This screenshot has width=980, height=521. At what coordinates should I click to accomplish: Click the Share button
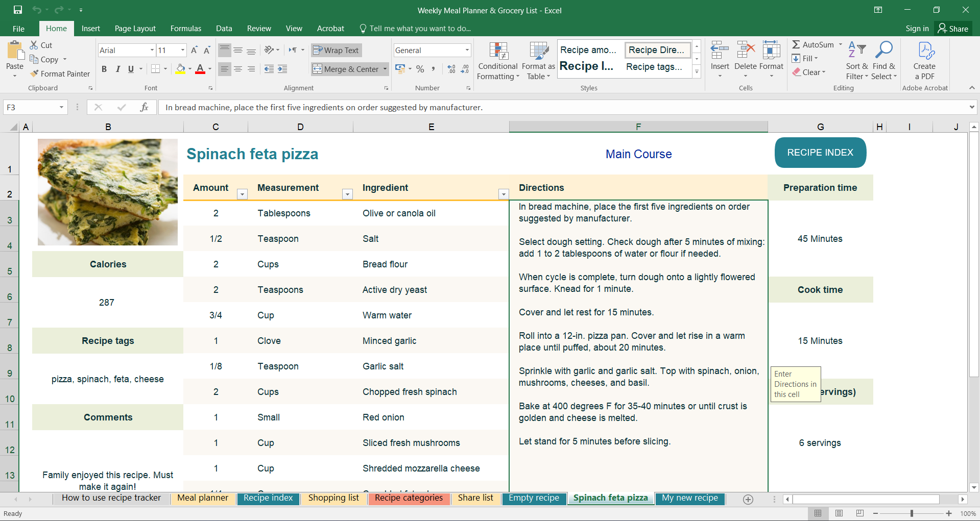click(953, 29)
